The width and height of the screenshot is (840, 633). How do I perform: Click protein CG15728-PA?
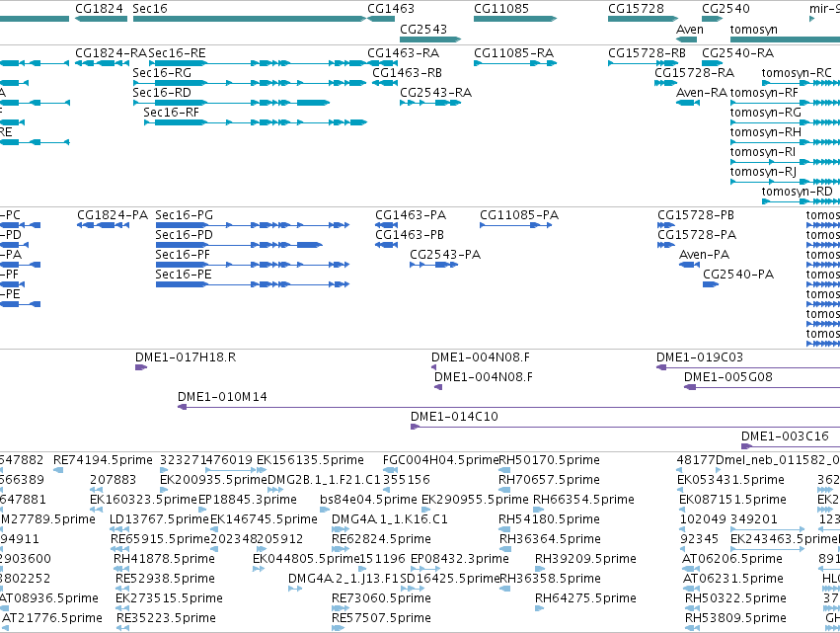pos(666,245)
